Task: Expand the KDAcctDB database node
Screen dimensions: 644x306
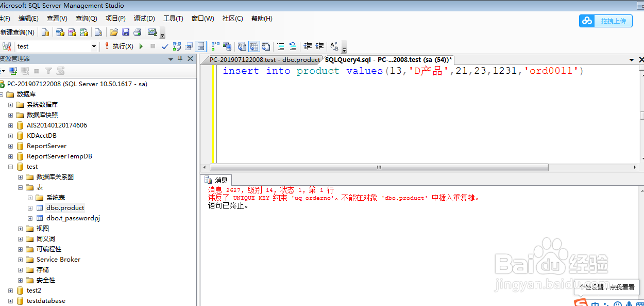Action: tap(10, 136)
